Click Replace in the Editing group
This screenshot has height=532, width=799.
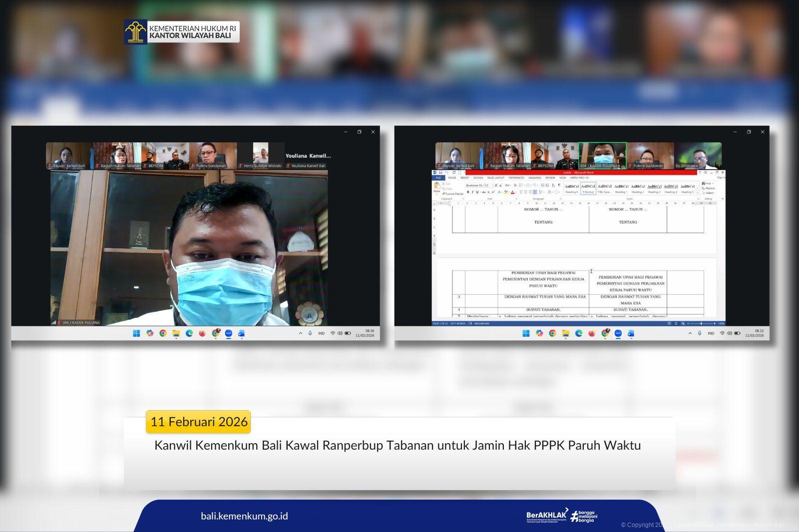coord(708,189)
